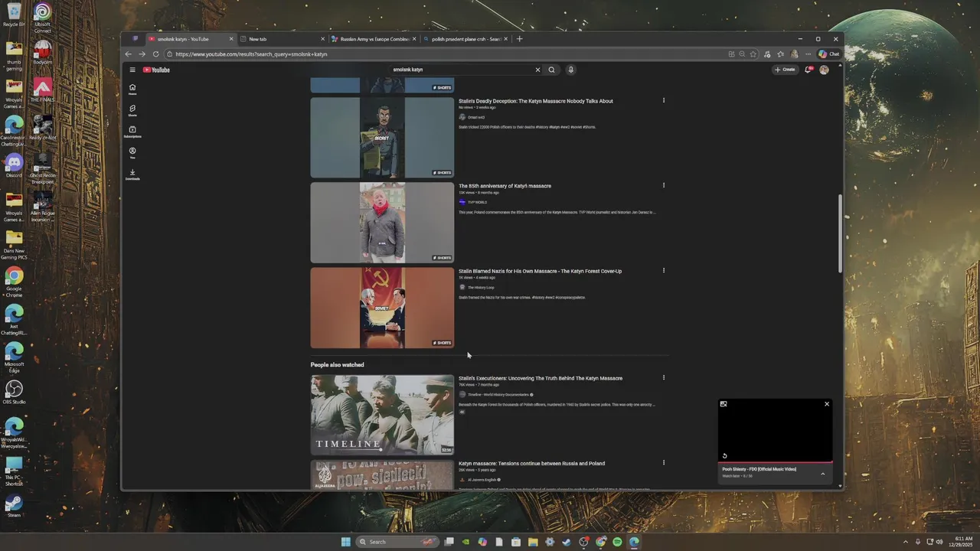The height and width of the screenshot is (551, 980).
Task: Add page to favorites with star icon
Action: [x=753, y=54]
